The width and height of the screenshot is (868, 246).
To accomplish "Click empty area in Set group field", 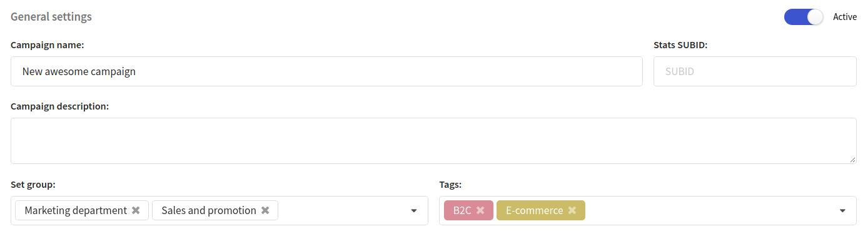I will 341,211.
